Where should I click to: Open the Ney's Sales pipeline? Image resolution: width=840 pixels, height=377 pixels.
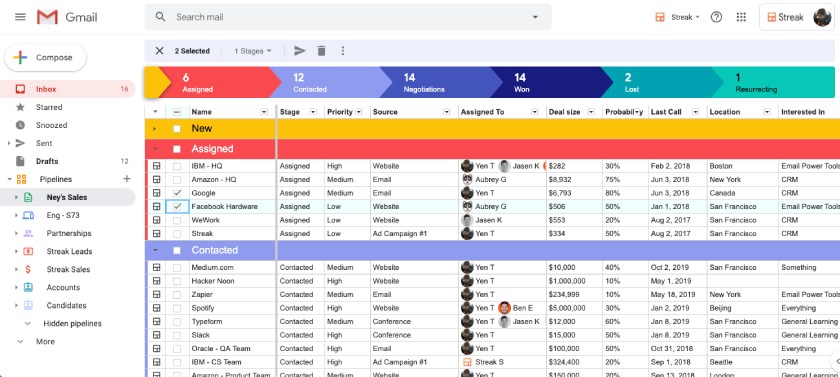pos(68,197)
